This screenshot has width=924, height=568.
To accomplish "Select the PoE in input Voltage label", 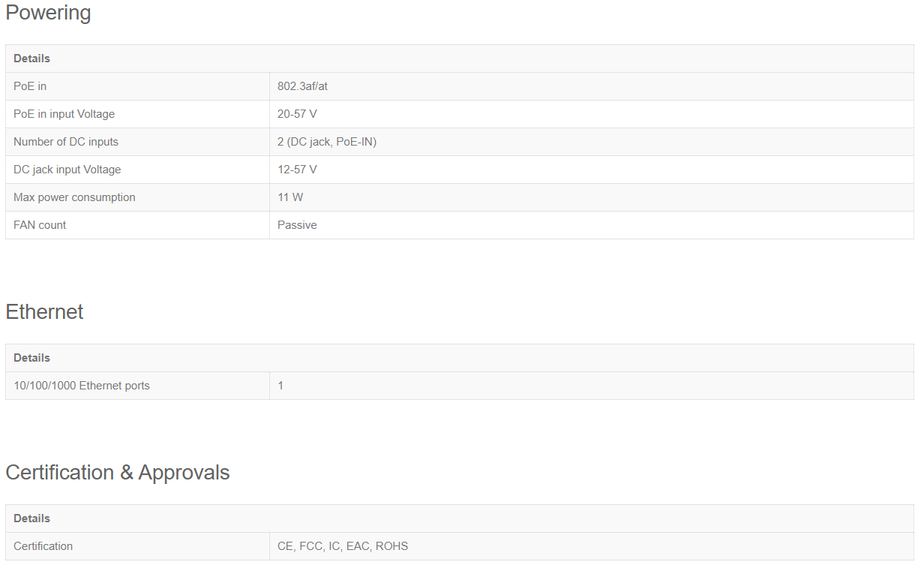I will click(64, 114).
